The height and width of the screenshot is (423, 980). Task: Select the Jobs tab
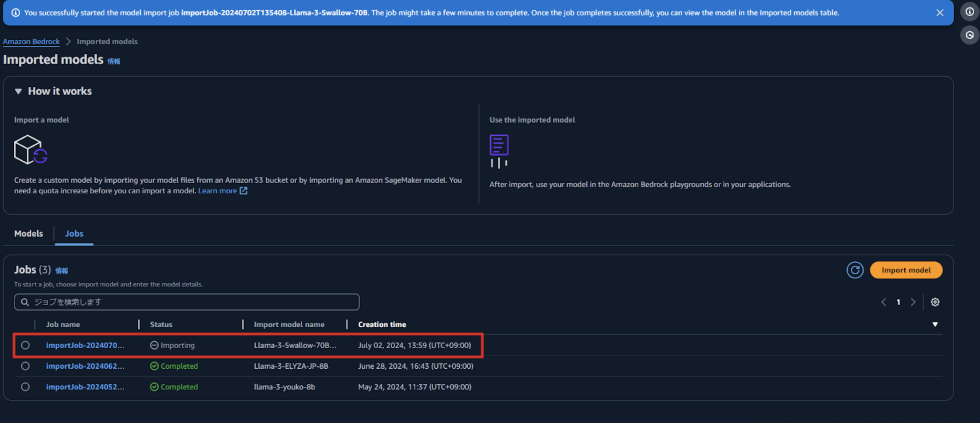pyautogui.click(x=74, y=233)
